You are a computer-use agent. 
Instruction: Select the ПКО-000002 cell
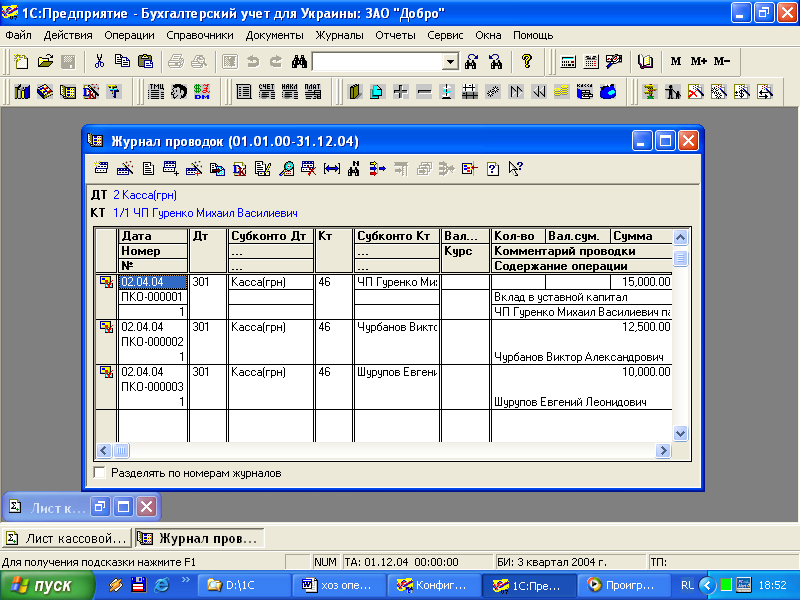coord(153,341)
